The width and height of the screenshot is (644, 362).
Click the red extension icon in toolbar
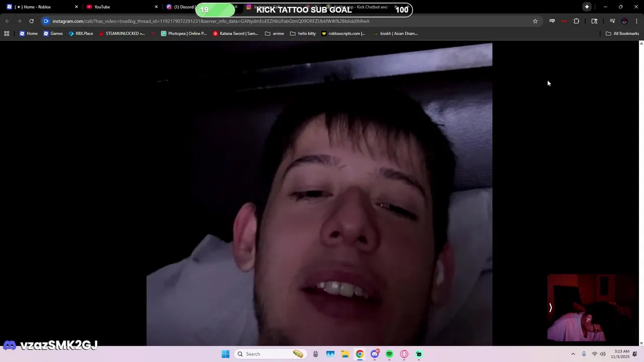click(564, 21)
